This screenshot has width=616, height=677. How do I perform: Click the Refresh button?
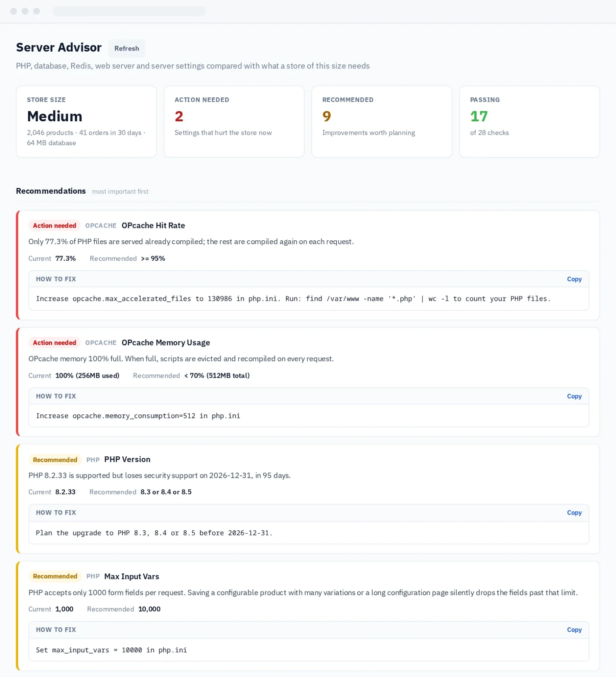coord(127,49)
